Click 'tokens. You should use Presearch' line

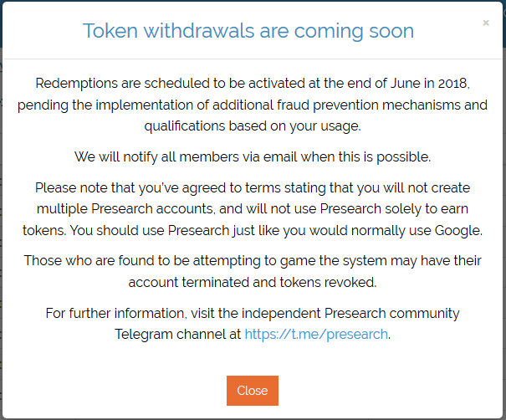coord(125,229)
